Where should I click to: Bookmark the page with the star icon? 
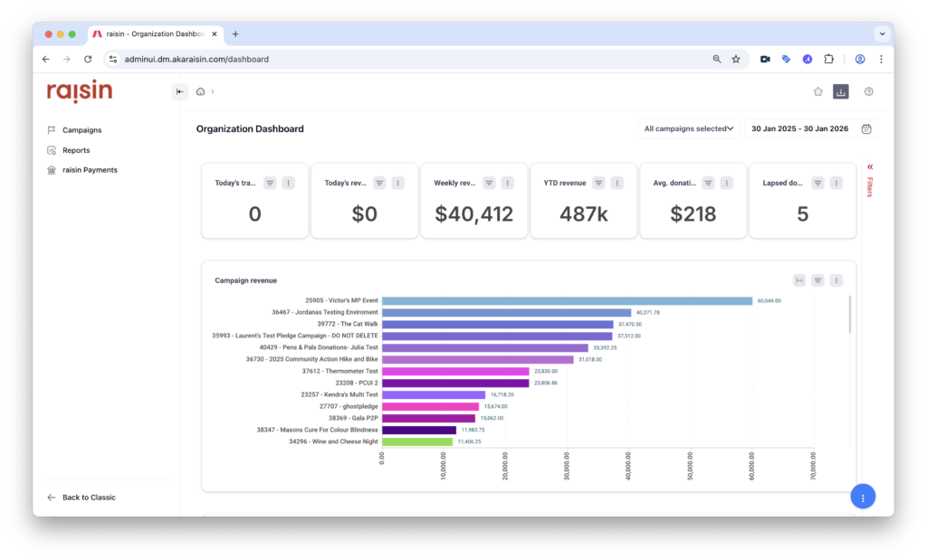(736, 59)
